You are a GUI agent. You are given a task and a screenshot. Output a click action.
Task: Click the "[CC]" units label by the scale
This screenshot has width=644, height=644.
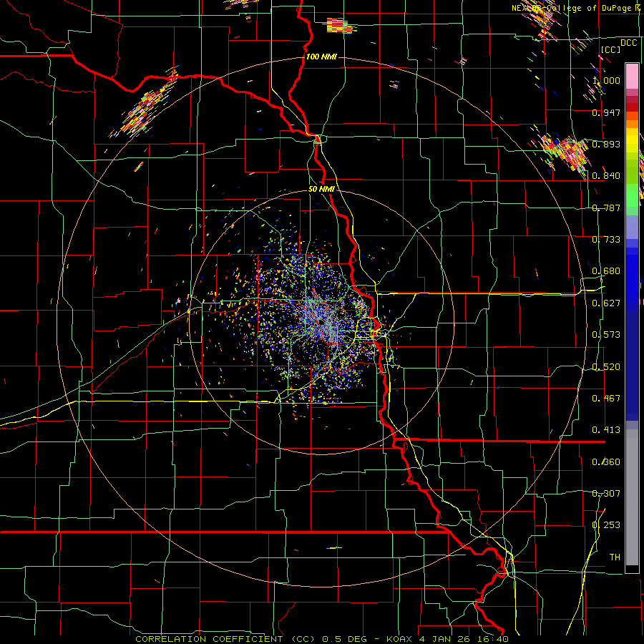611,49
